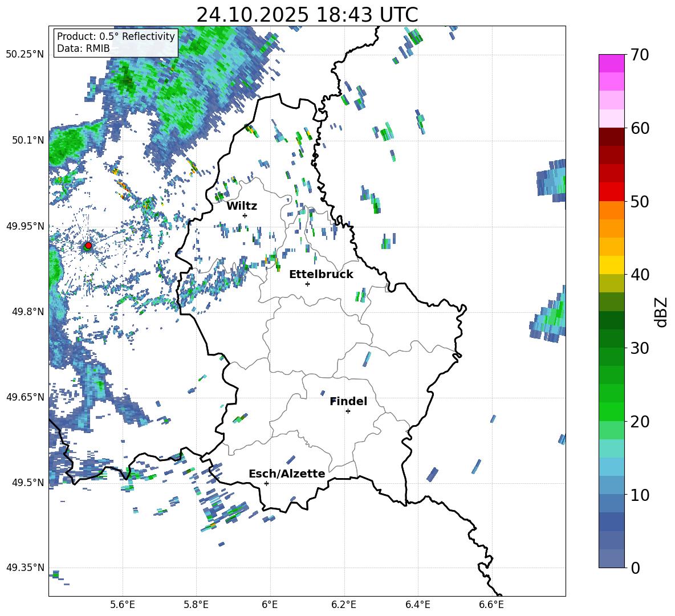Click the 6.2°E longitude label
Image resolution: width=675 pixels, height=616 pixels.
click(344, 605)
